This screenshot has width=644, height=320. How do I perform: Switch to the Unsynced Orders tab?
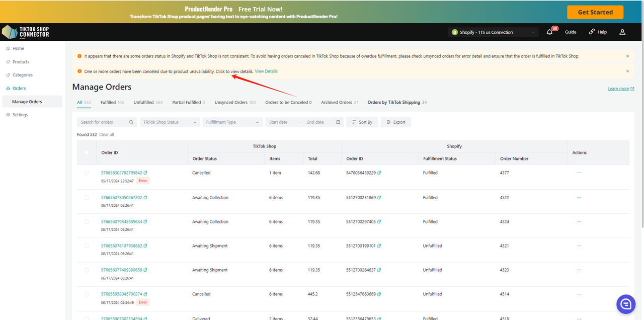point(235,102)
